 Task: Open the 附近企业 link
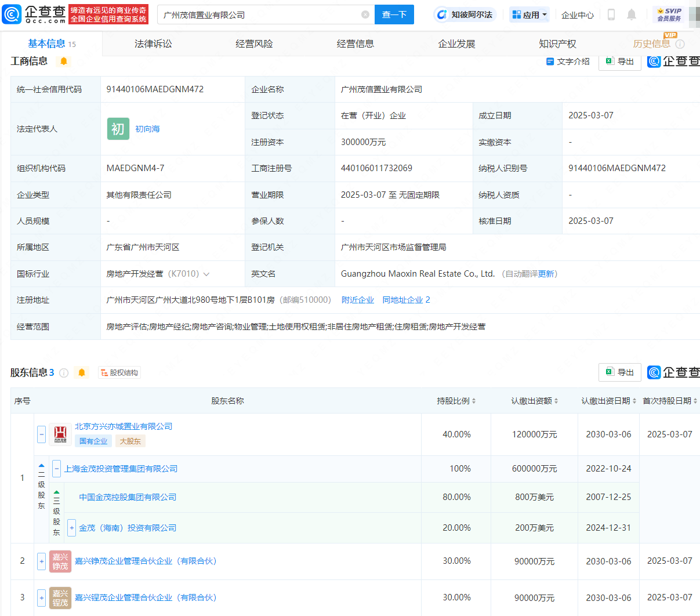(358, 300)
